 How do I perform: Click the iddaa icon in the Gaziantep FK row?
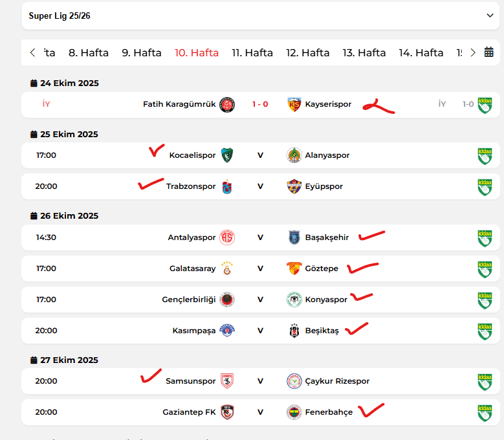[x=485, y=412]
